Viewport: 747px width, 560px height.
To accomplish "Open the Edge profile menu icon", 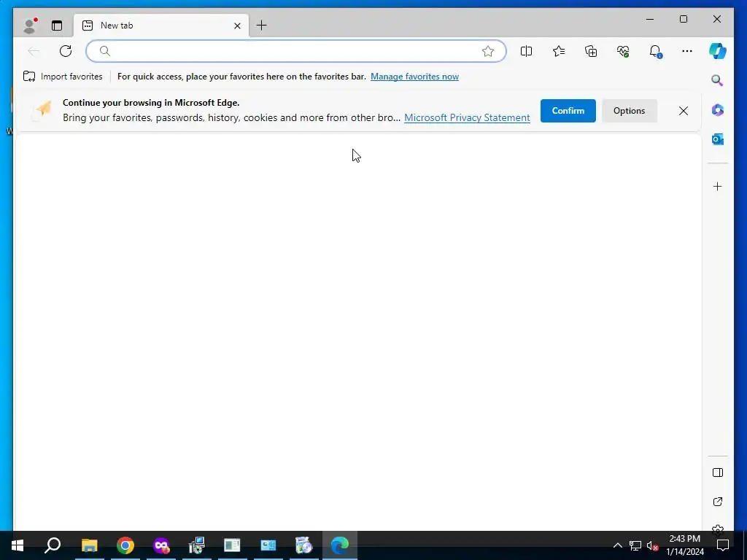I will coord(30,26).
